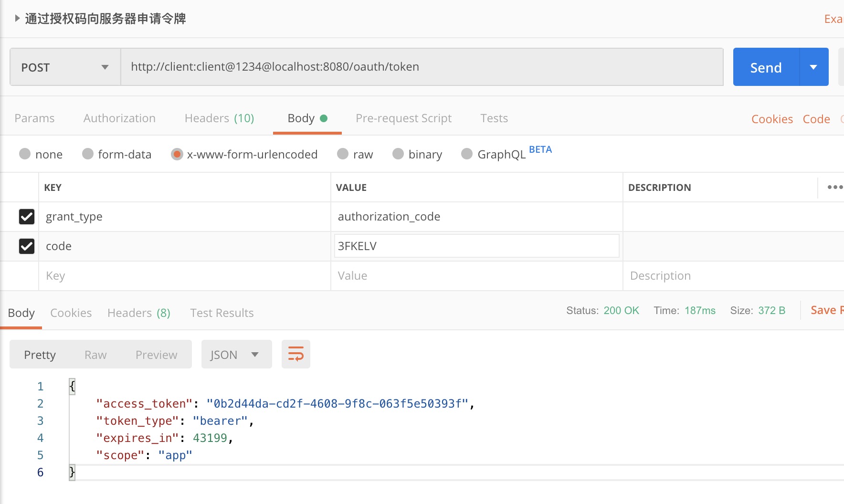Open the Examples link
This screenshot has width=844, height=504.
point(834,19)
